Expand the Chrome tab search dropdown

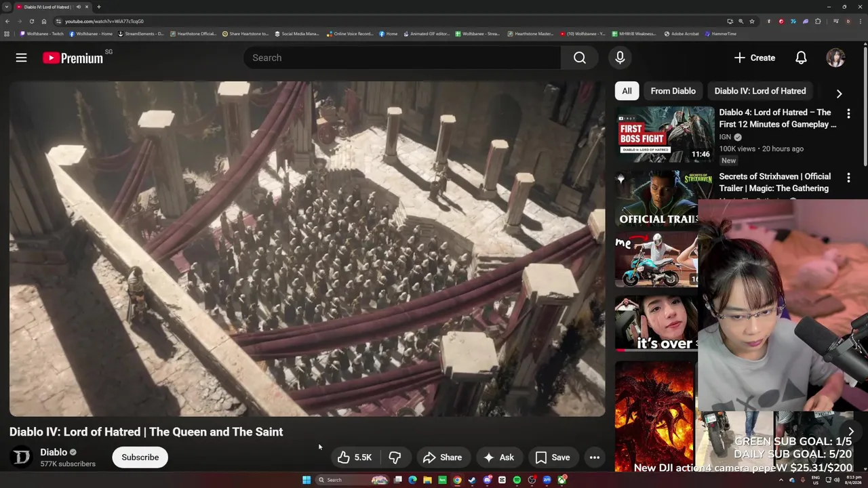point(6,7)
